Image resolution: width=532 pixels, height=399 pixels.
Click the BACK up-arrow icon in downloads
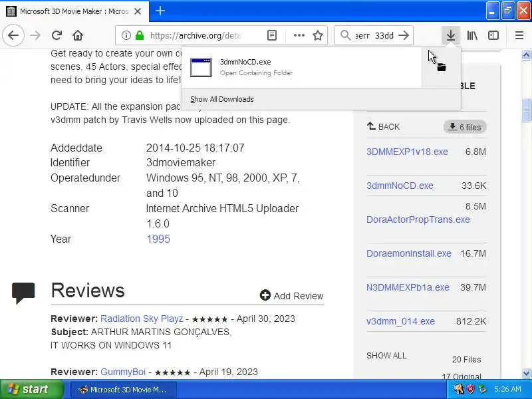371,126
